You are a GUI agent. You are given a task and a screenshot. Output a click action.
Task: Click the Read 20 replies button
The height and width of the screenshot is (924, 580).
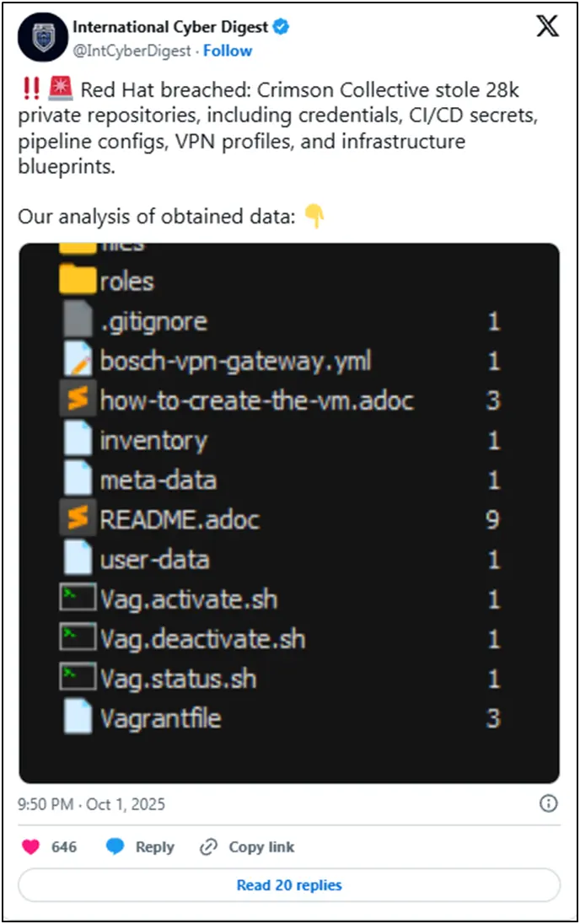289,884
